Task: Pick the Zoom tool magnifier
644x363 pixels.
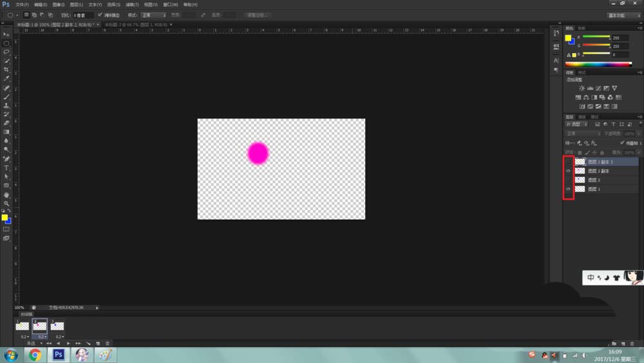Action: (6, 204)
